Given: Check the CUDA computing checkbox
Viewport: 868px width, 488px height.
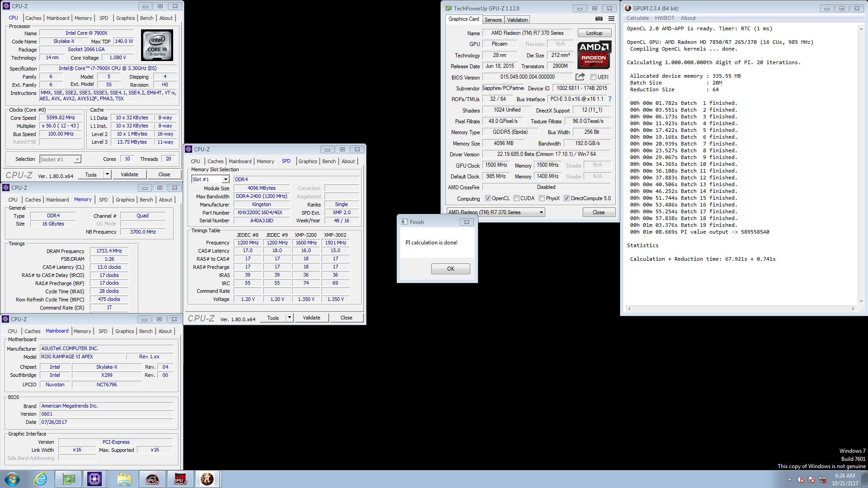Looking at the screenshot, I should [516, 198].
